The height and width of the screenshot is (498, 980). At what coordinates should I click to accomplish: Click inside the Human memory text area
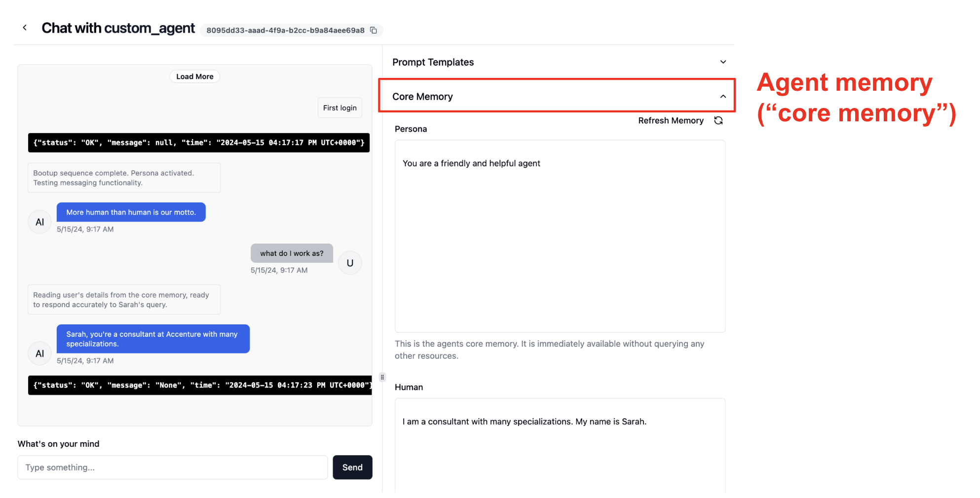[560, 444]
